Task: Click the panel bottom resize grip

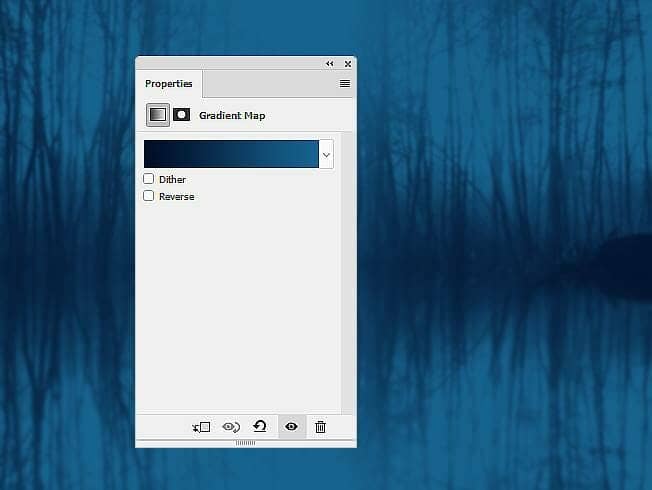Action: (245, 443)
